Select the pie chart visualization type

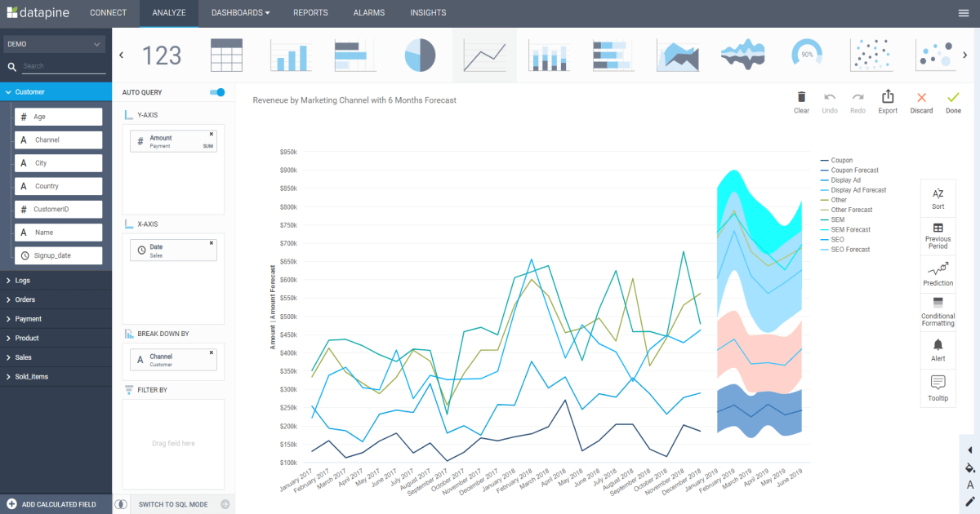point(420,55)
